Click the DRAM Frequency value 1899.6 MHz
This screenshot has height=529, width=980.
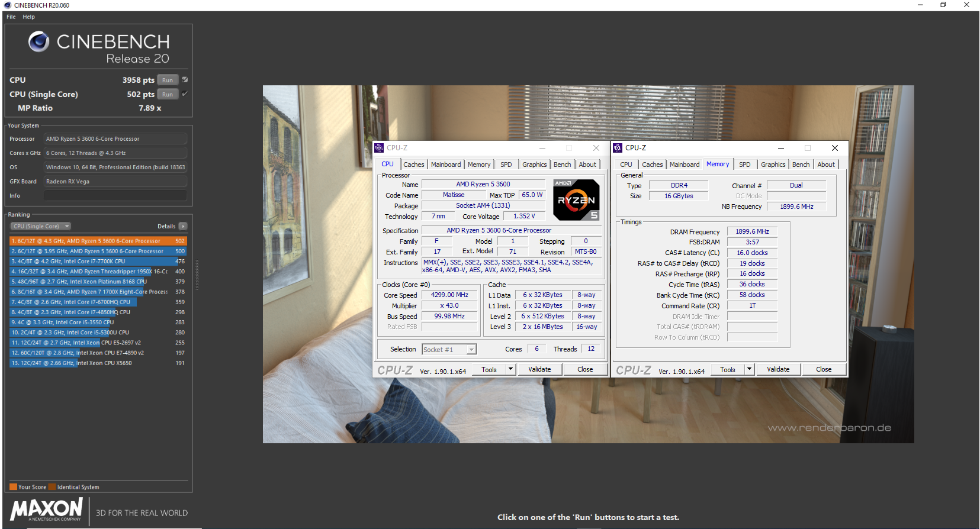(752, 231)
